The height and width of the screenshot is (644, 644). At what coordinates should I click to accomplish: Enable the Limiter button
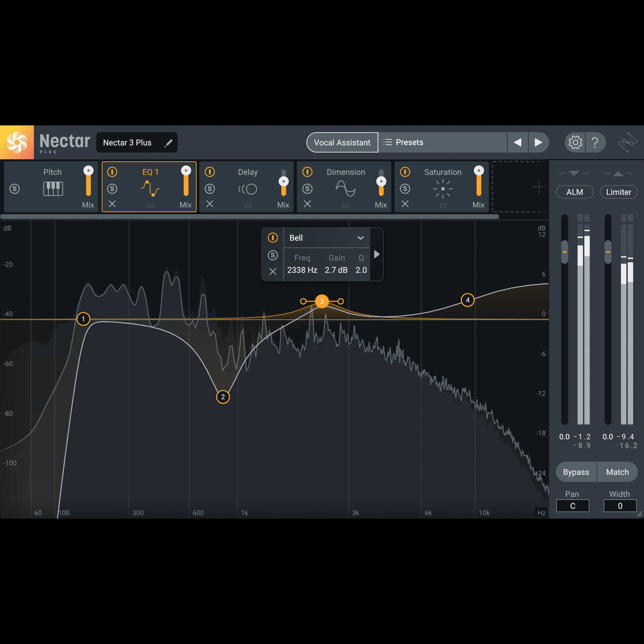point(619,192)
